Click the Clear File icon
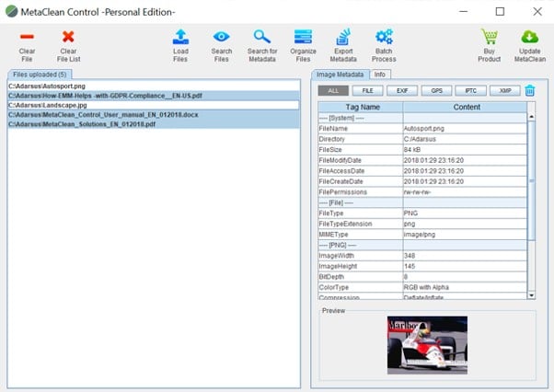 point(27,37)
